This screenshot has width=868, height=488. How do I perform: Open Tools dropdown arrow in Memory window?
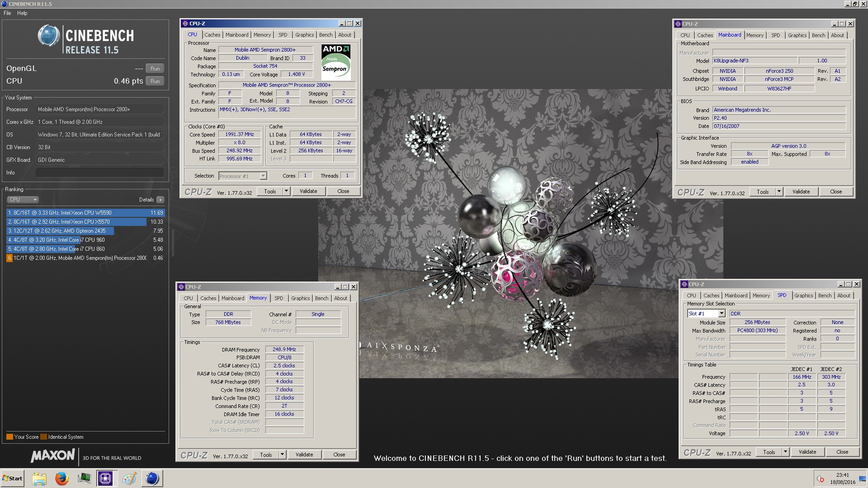pos(282,455)
